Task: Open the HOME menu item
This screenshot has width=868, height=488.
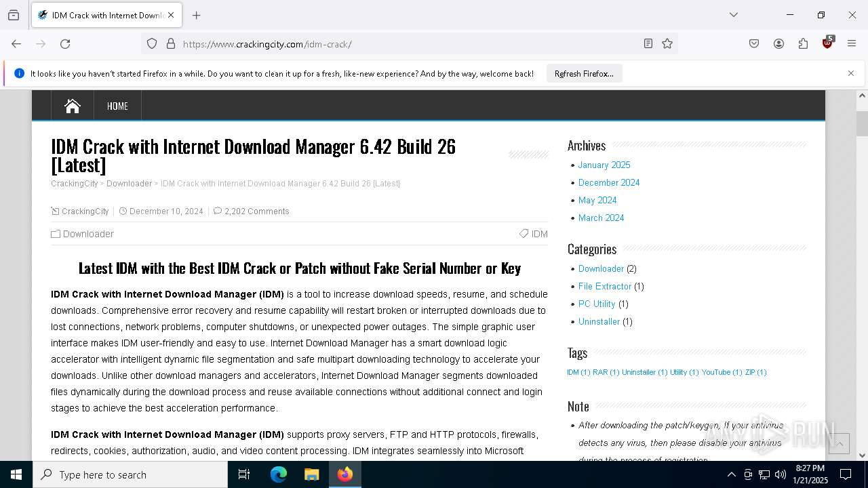Action: 117,106
